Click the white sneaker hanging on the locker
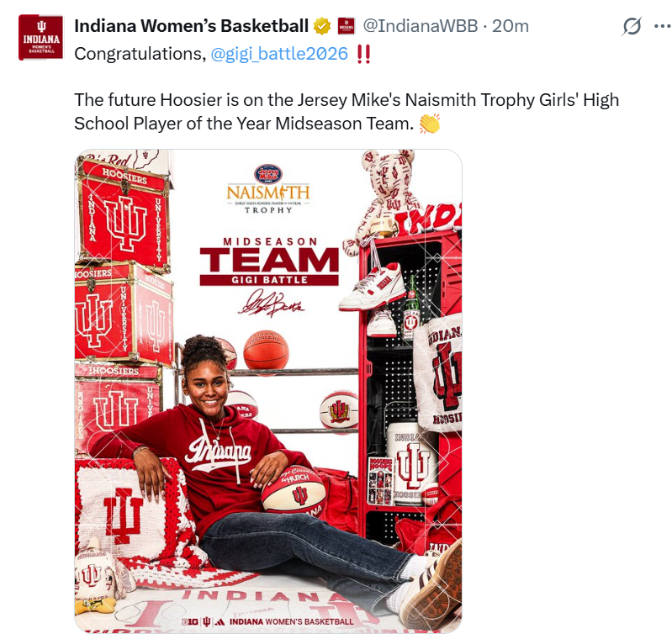672x639 pixels. (372, 287)
